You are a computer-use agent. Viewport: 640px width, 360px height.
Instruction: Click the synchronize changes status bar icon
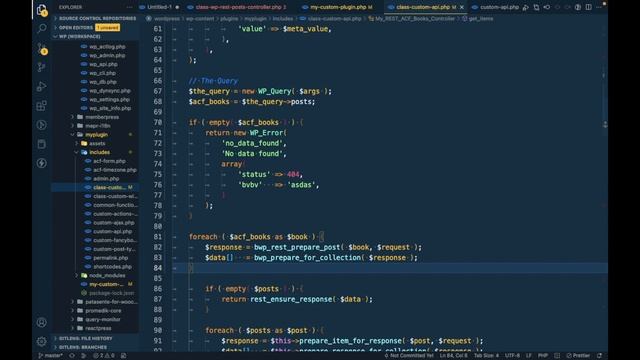click(x=72, y=356)
